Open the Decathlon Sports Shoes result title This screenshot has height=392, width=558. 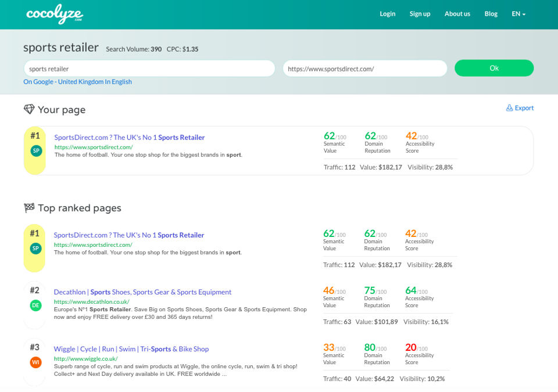coord(142,292)
